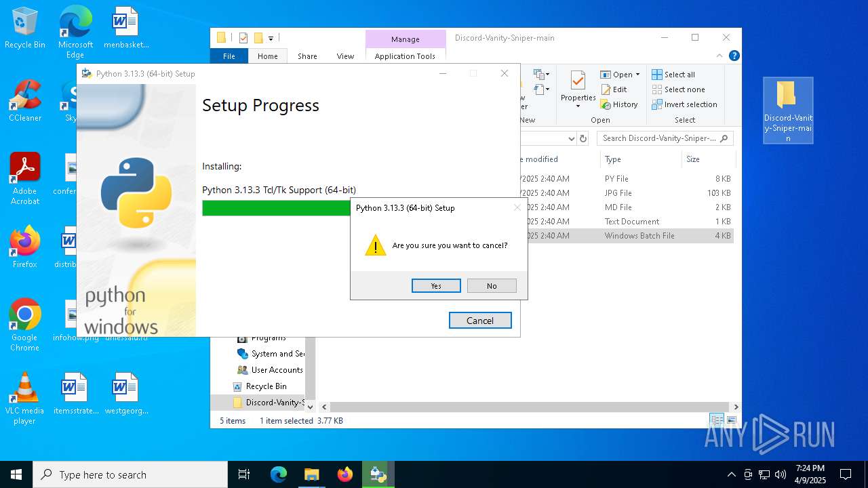Image resolution: width=868 pixels, height=488 pixels.
Task: Expand the address bar history dropdown
Action: 571,138
